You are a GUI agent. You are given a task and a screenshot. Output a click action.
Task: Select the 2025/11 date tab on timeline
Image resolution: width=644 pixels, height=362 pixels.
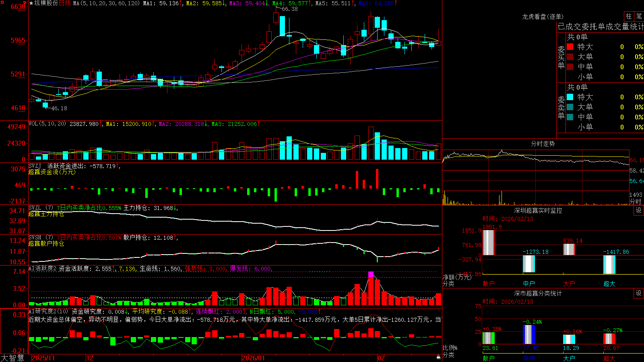(x=43, y=358)
